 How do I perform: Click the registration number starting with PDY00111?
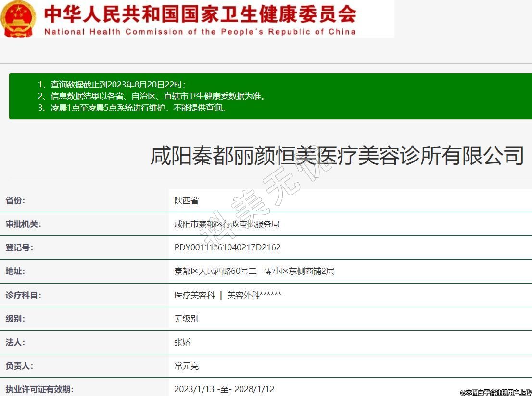coord(228,247)
